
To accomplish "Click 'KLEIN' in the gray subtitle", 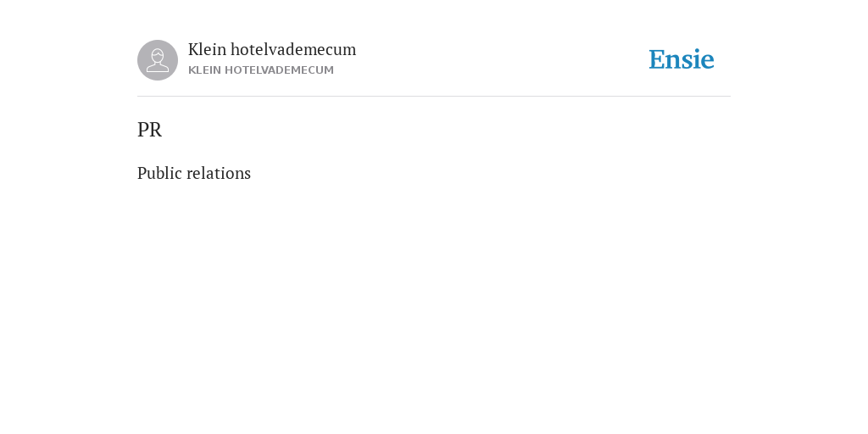I will tap(204, 70).
